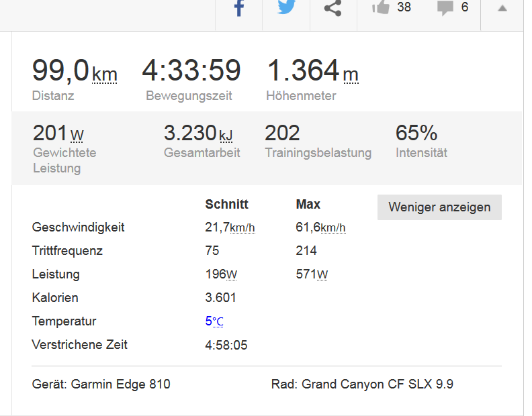532x416 pixels.
Task: Open the generic share icon
Action: pos(332,9)
